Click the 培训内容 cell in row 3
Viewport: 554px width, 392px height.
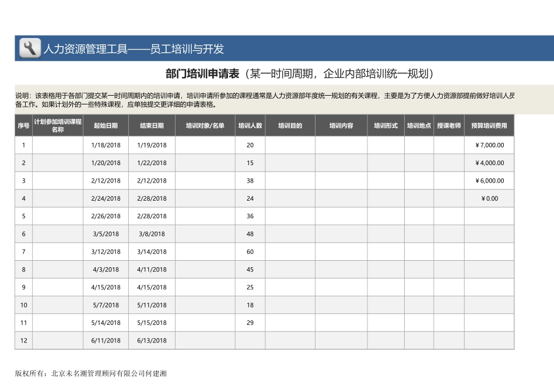(x=341, y=181)
